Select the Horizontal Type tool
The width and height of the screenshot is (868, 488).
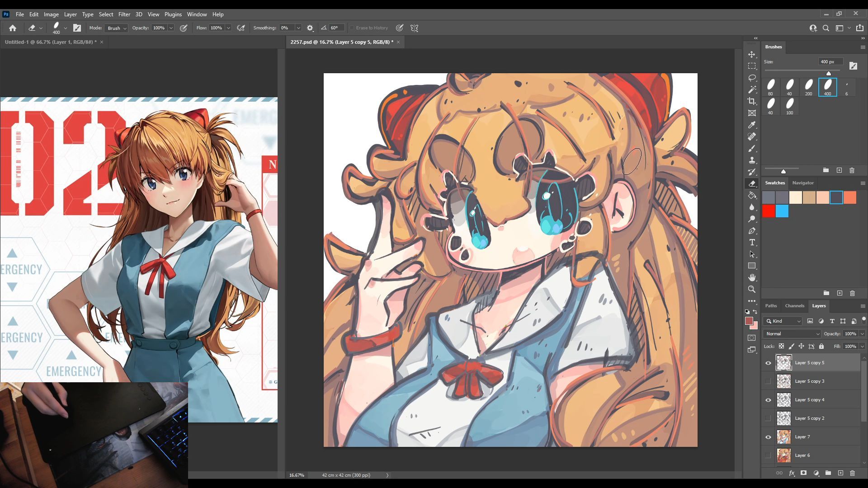pyautogui.click(x=752, y=242)
